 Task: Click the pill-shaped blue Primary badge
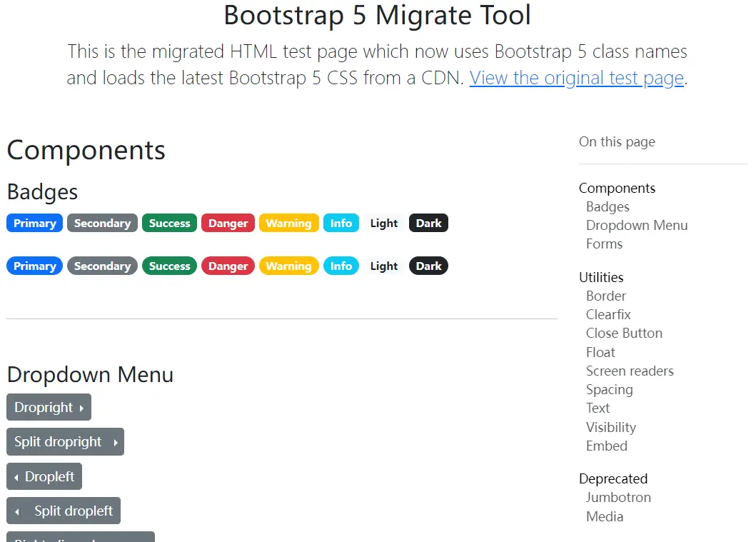[x=35, y=266]
